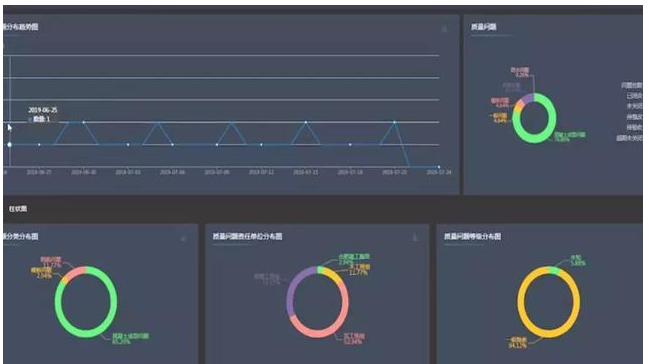Image resolution: width=649 pixels, height=364 pixels.
Task: Click purple segment of 责任单位分布图 donut
Action: tap(292, 290)
